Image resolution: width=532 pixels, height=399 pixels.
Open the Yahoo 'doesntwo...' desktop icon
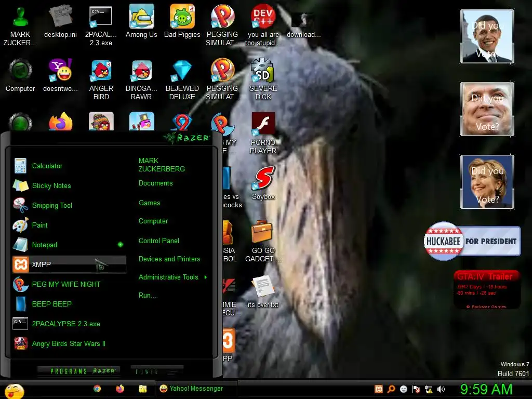click(60, 75)
